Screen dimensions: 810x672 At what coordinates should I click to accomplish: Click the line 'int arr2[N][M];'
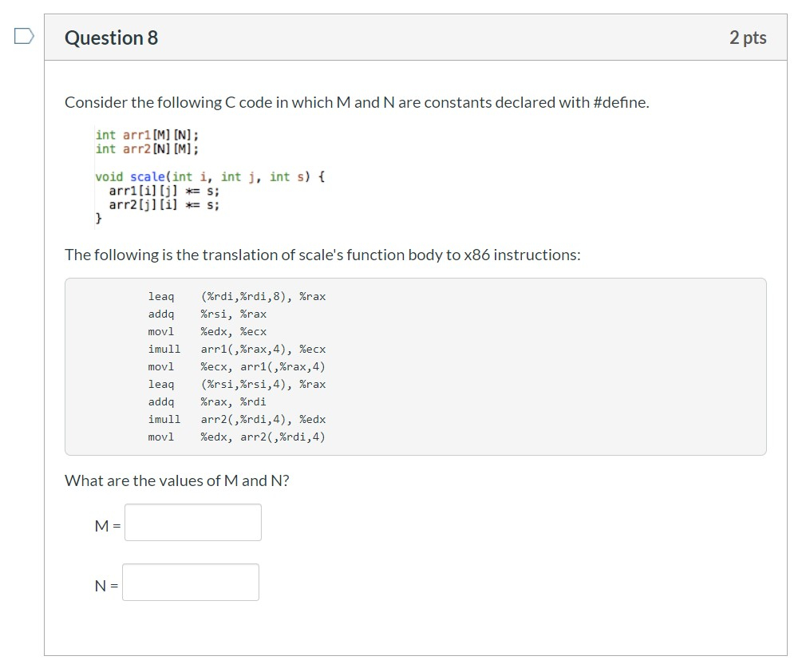(147, 148)
